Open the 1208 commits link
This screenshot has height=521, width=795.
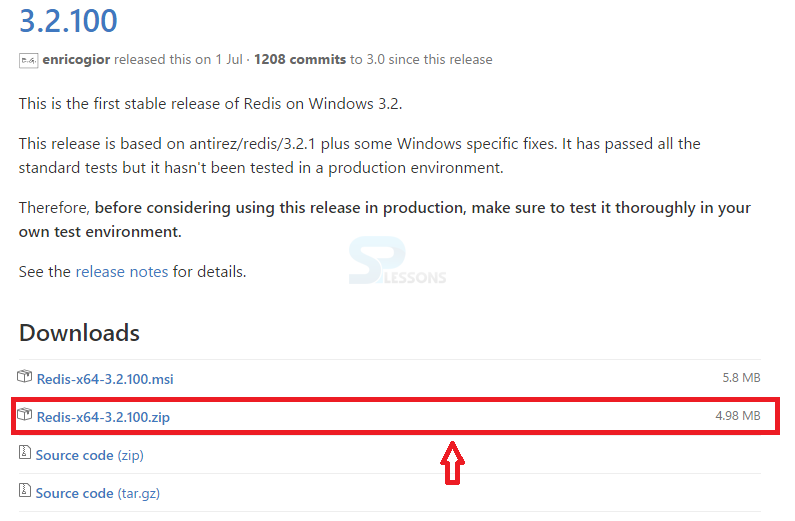pyautogui.click(x=299, y=60)
